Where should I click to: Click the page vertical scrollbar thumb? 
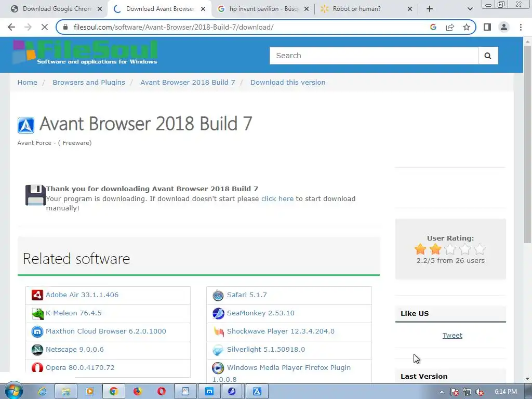527,144
